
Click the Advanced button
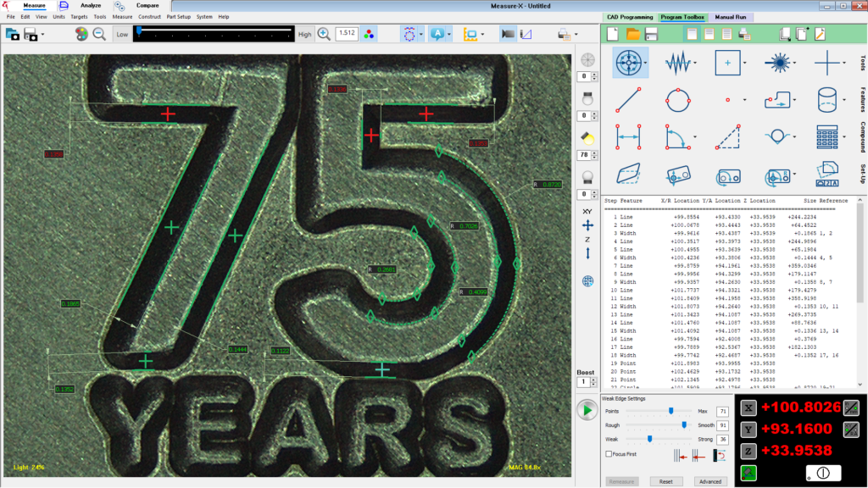709,481
